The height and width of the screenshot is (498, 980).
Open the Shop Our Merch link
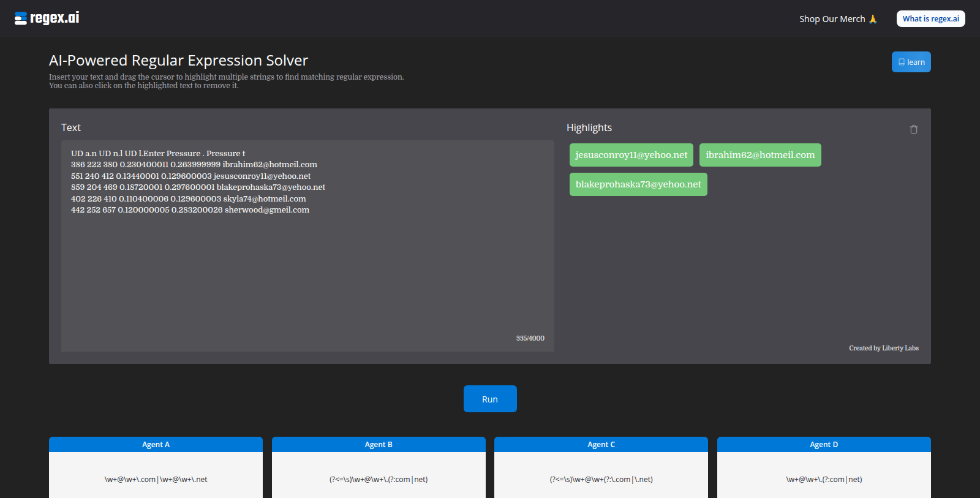[x=838, y=19]
